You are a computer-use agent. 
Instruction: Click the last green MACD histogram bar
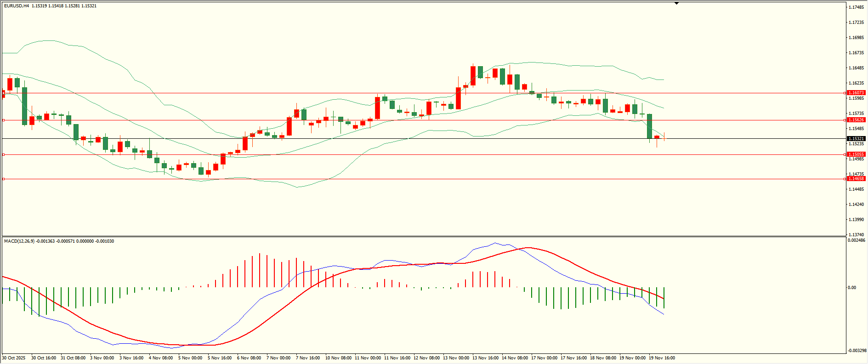point(664,298)
